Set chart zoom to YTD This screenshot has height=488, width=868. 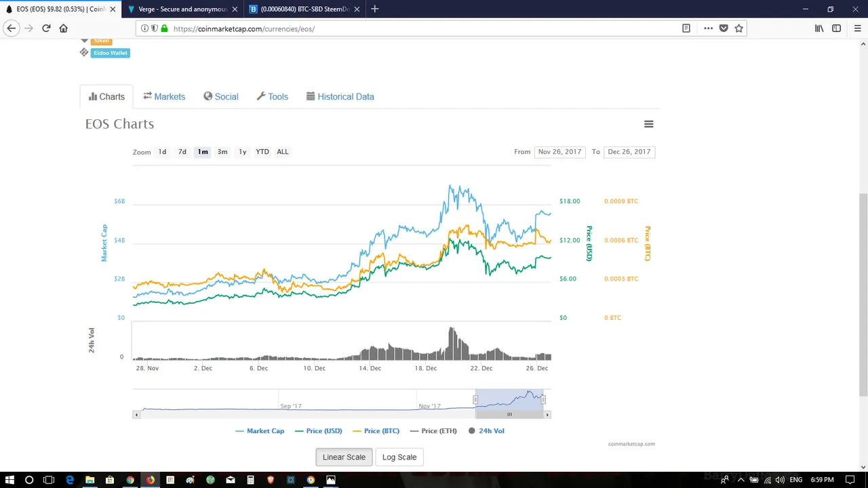click(x=262, y=152)
